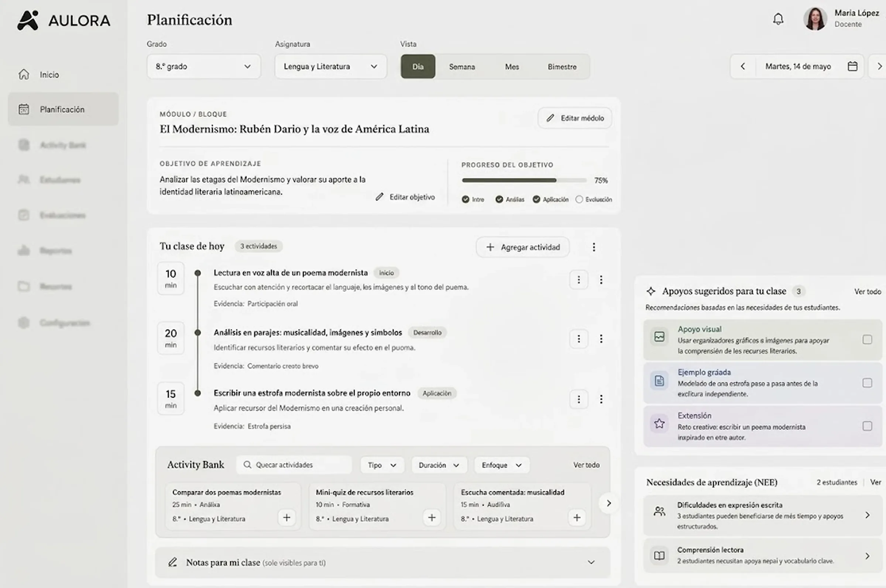The width and height of the screenshot is (886, 588).
Task: Open the Tipo filter dropdown
Action: click(x=382, y=466)
